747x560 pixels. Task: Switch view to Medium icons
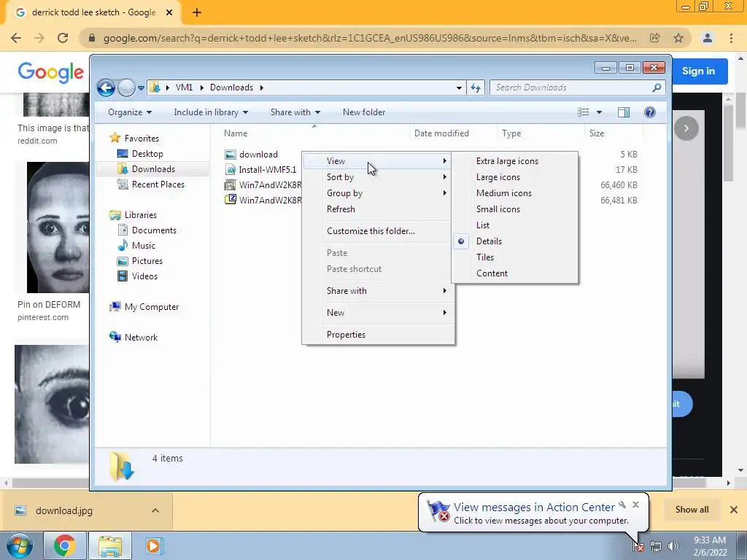(x=514, y=193)
